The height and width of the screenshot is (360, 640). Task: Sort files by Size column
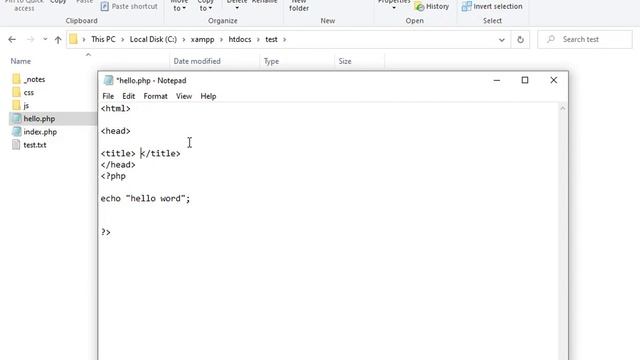(x=345, y=61)
